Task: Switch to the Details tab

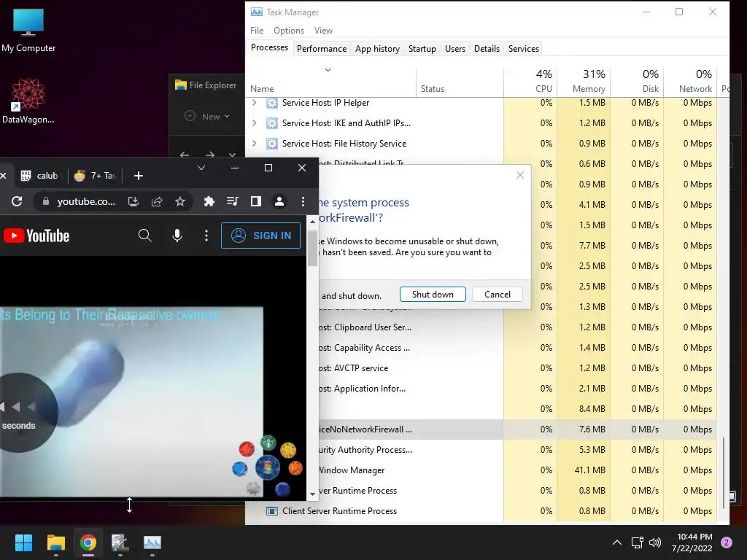Action: pos(487,49)
